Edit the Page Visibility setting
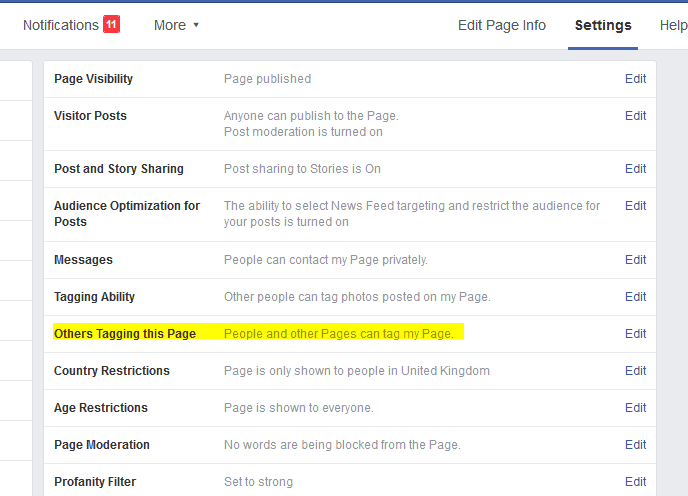Viewport: 688px width, 496px height. (x=635, y=79)
